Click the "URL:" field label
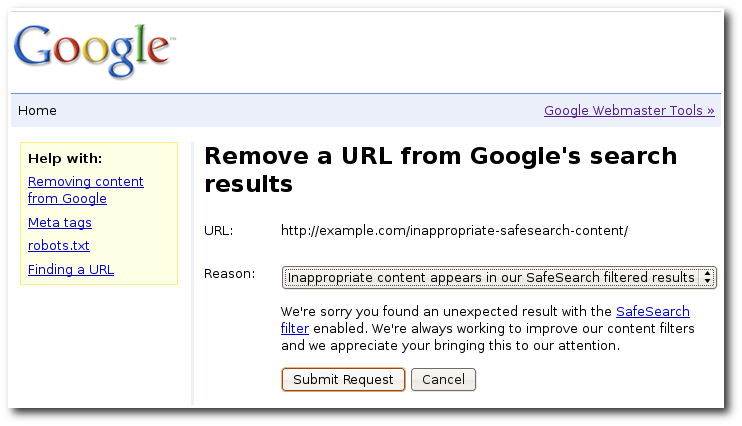The width and height of the screenshot is (742, 426). pyautogui.click(x=219, y=231)
